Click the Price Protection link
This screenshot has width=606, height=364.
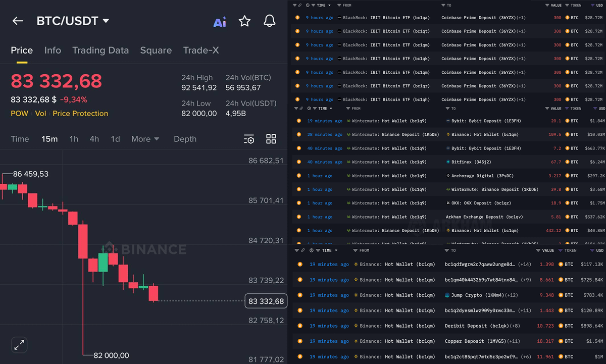[80, 114]
